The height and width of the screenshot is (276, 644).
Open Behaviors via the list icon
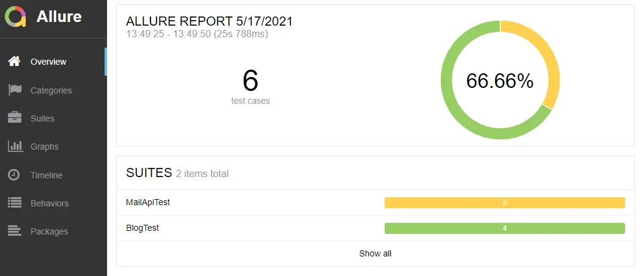point(15,203)
